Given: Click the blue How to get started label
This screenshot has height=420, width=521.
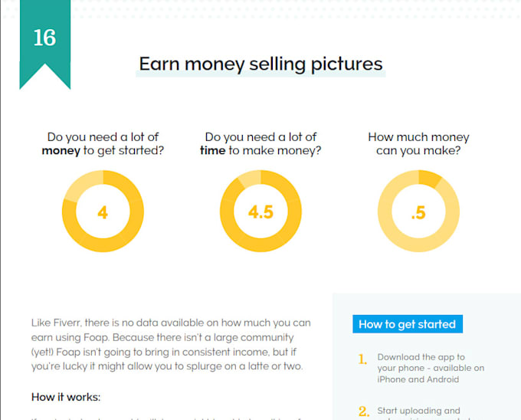Looking at the screenshot, I should point(408,324).
